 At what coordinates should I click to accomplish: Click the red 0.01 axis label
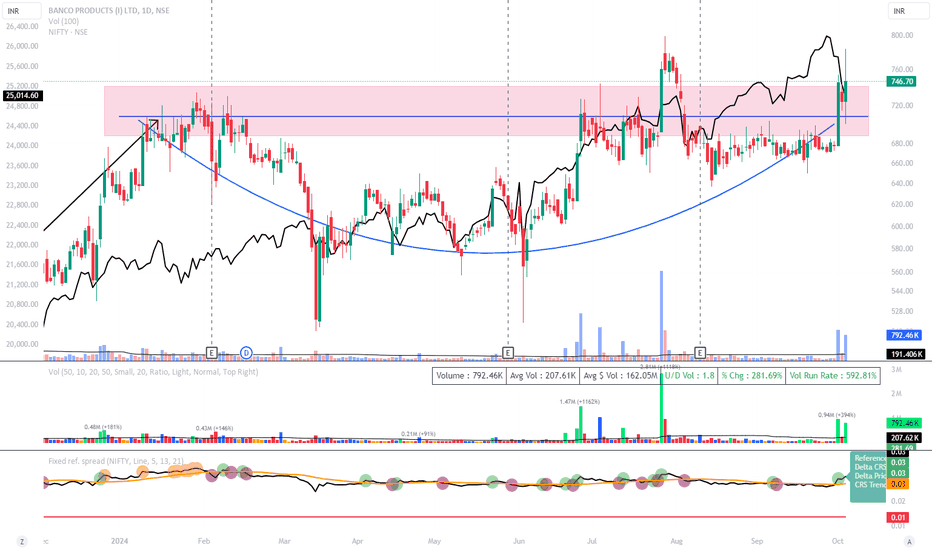click(x=898, y=517)
